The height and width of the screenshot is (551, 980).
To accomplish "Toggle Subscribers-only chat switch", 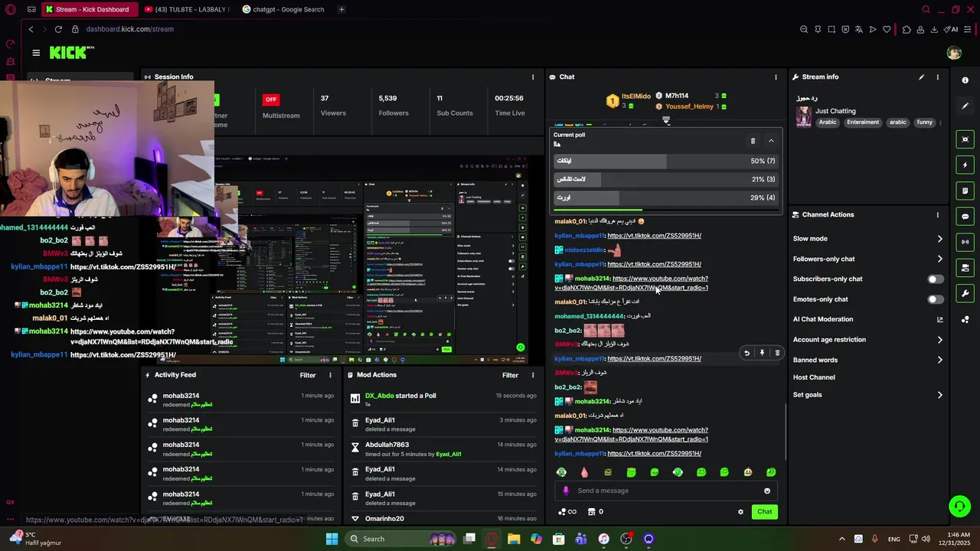I will [936, 279].
